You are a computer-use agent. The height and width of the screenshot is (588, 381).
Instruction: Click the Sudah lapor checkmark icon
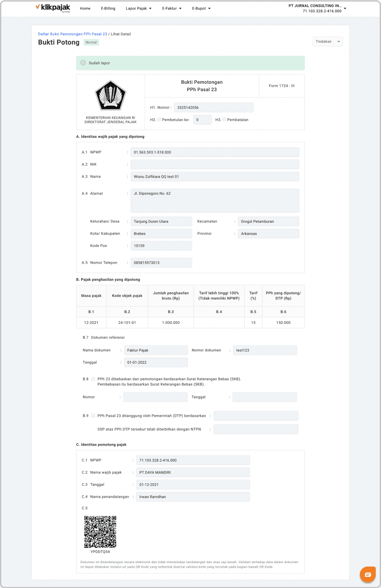83,63
